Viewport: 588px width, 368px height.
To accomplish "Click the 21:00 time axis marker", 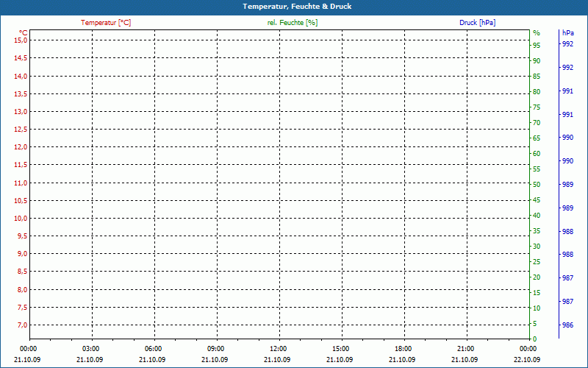I will [466, 348].
